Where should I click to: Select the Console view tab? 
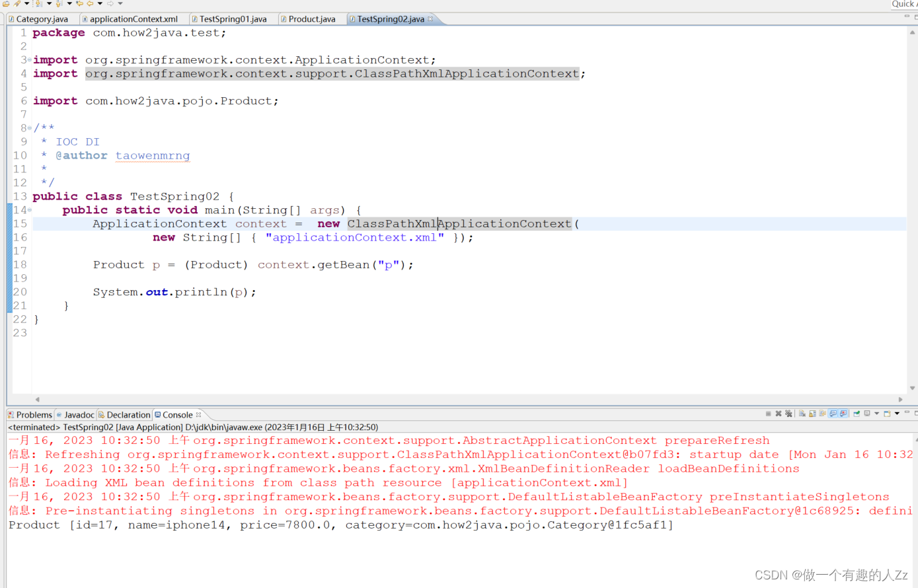pyautogui.click(x=177, y=415)
